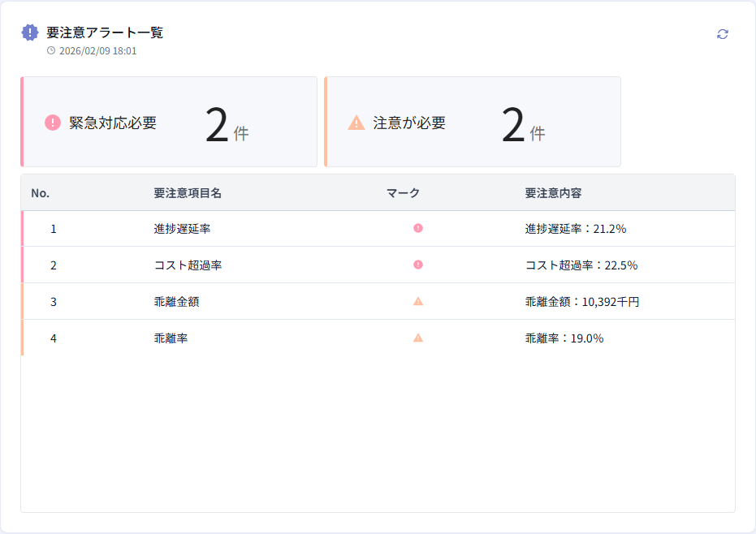Select the 注意が必要 summary card
The image size is (756, 534).
click(x=473, y=121)
